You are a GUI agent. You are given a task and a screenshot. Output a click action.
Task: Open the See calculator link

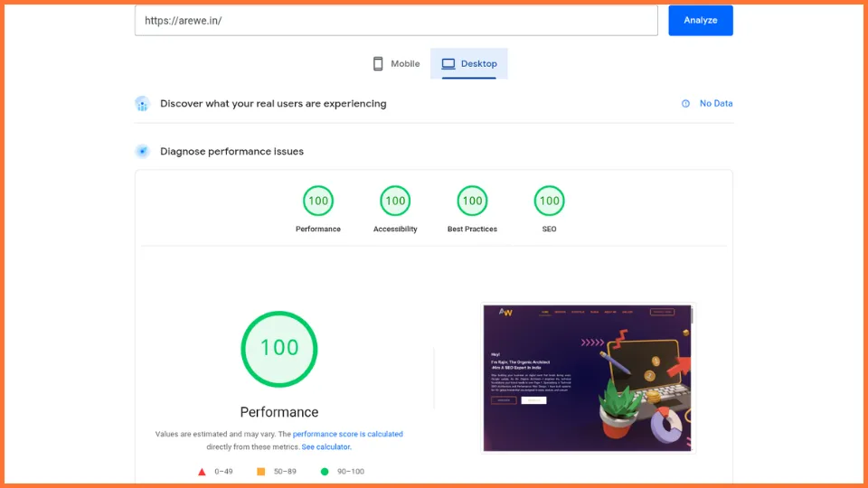[x=326, y=446]
